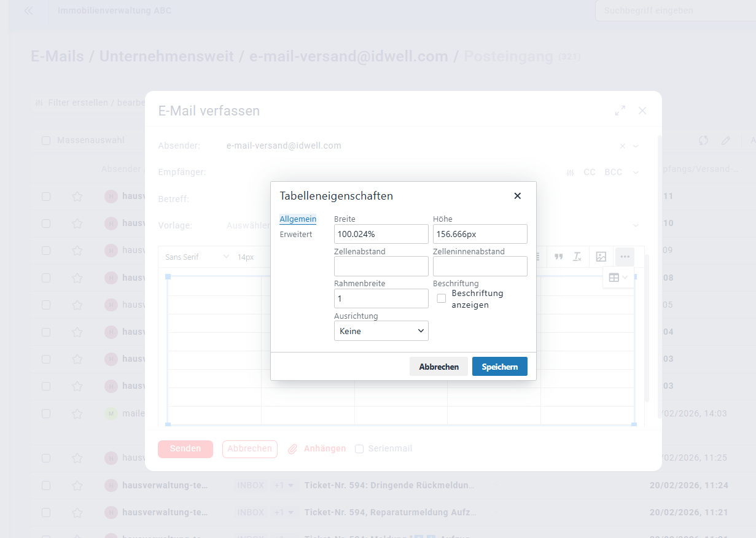The height and width of the screenshot is (538, 756).
Task: Open the Ausrichtung dropdown
Action: tap(381, 331)
